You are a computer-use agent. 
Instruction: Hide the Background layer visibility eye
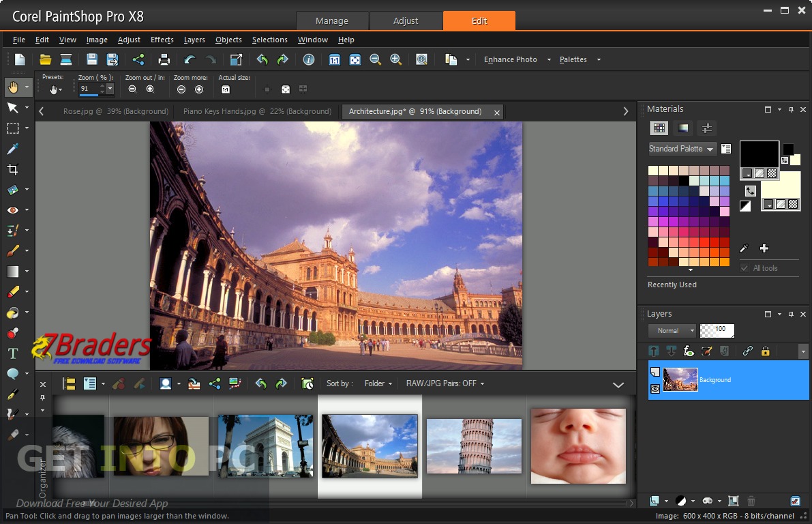click(655, 389)
